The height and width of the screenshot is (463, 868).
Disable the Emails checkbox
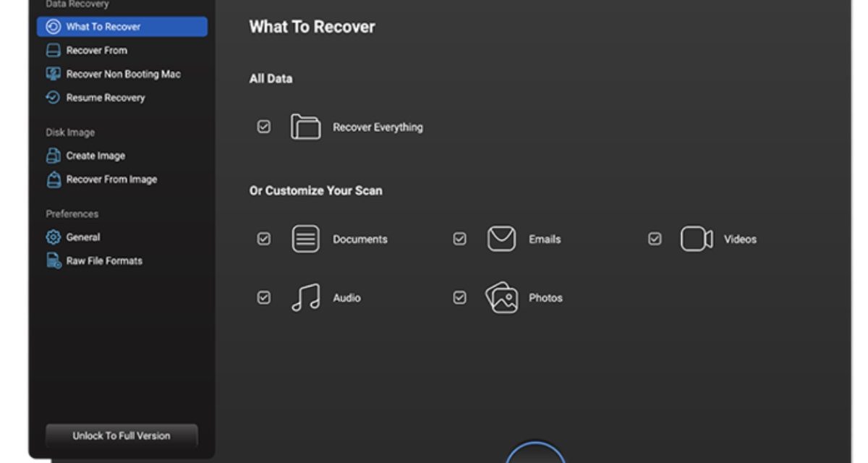tap(459, 239)
